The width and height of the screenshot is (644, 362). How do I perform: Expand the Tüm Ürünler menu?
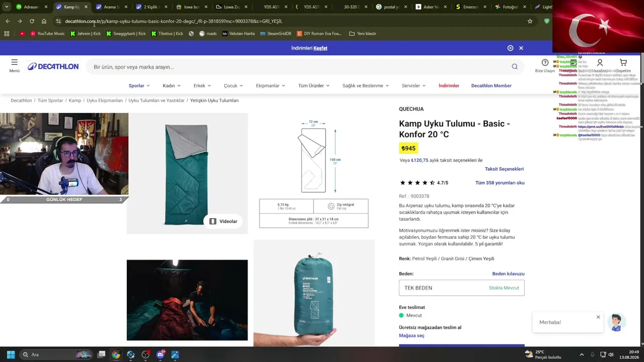[314, 85]
